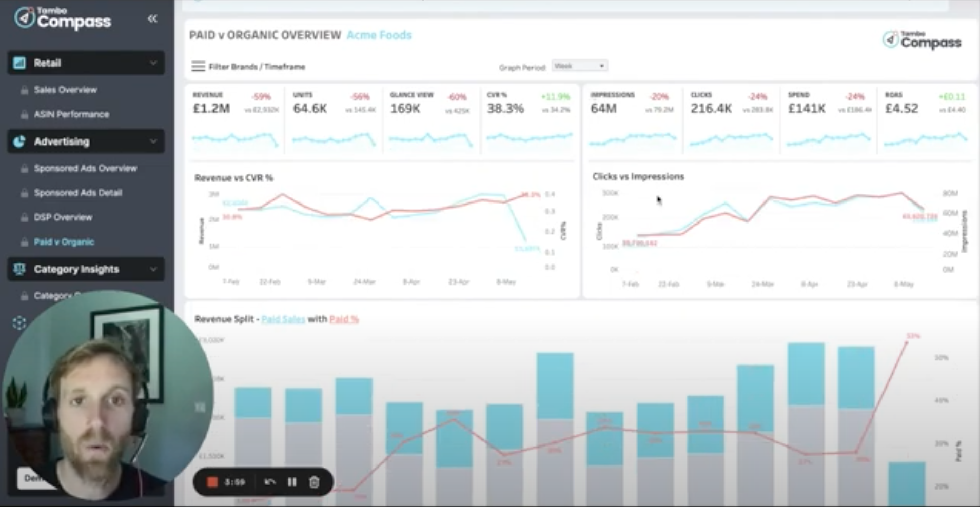
Task: Click the Tambo Compass logo in the dashboard header
Action: coord(922,40)
